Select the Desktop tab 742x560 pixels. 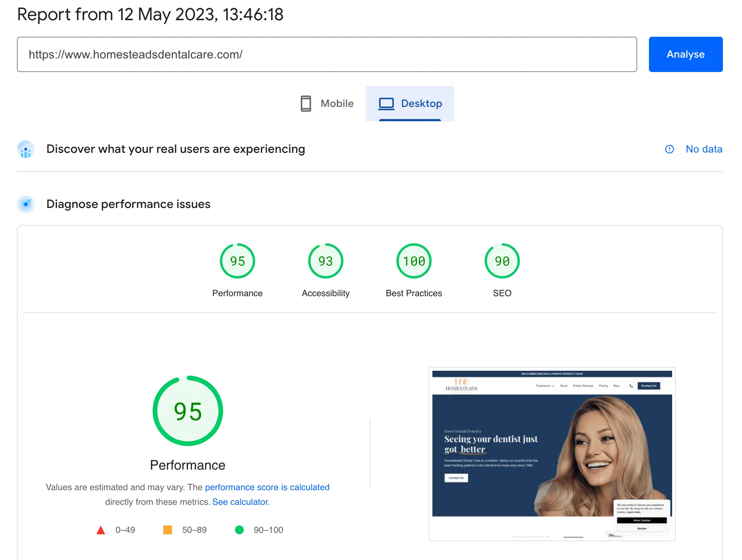(x=410, y=104)
